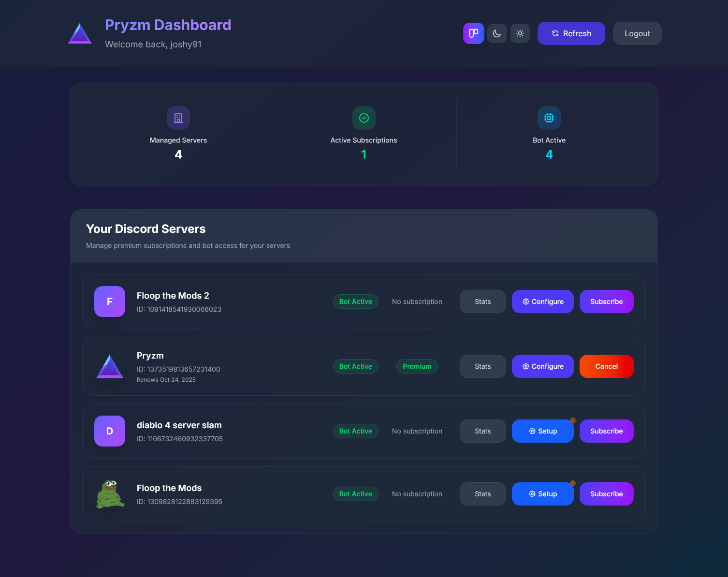
Task: Click the Bot Active CPU chip icon
Action: [549, 117]
